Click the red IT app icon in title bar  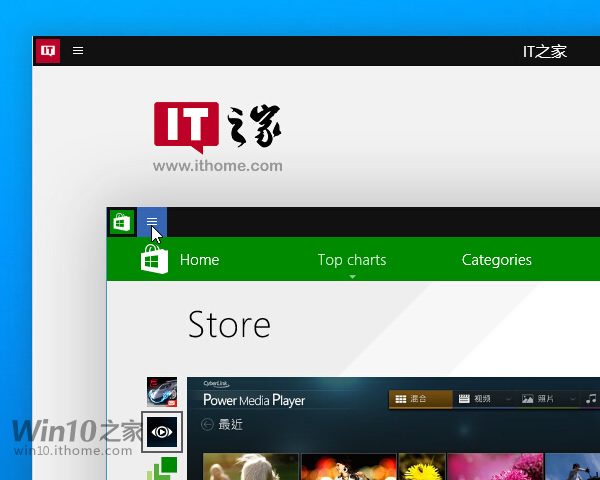[47, 51]
